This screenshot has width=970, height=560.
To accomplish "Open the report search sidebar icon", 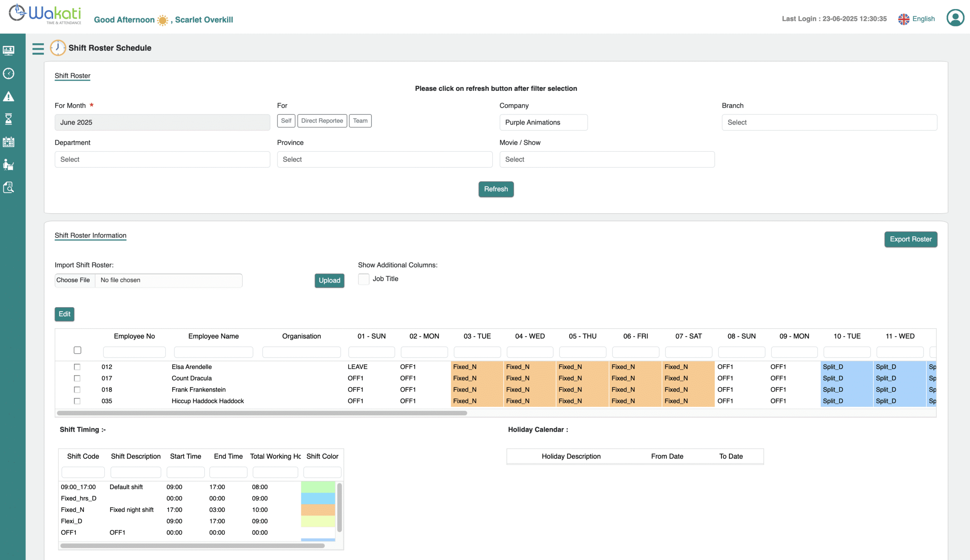I will coord(8,187).
